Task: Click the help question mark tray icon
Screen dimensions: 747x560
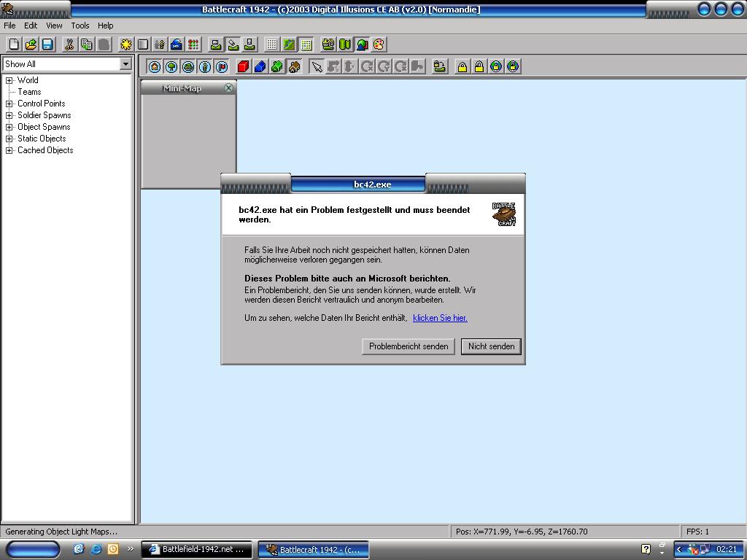Action: (x=646, y=549)
